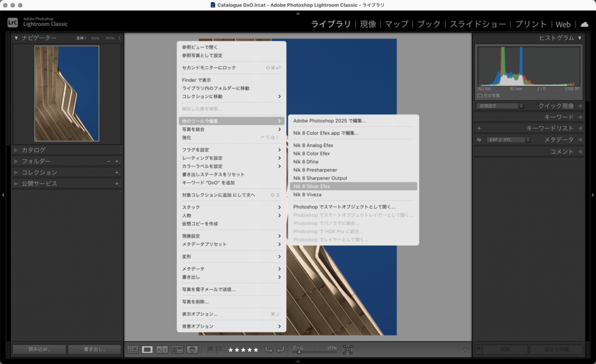This screenshot has height=364, width=596.
Task: Open the 全体 navigator zoom option
Action: click(x=81, y=38)
